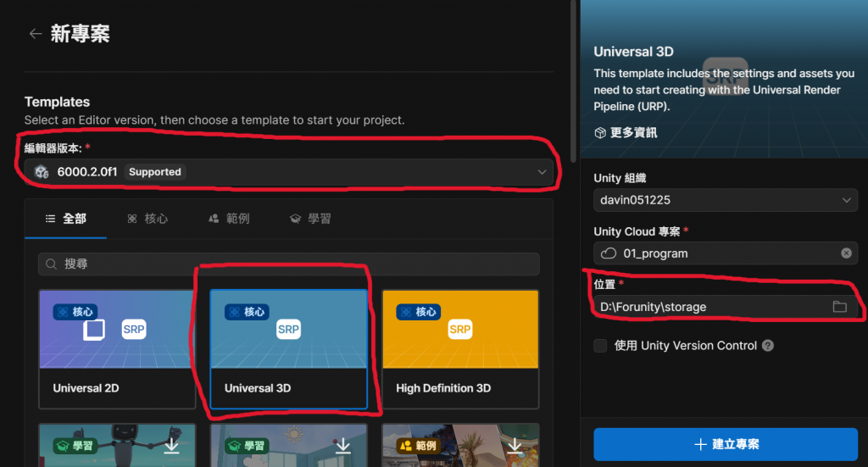Viewport: 868px width, 467px height.
Task: Select the Universal 2D template
Action: 117,349
